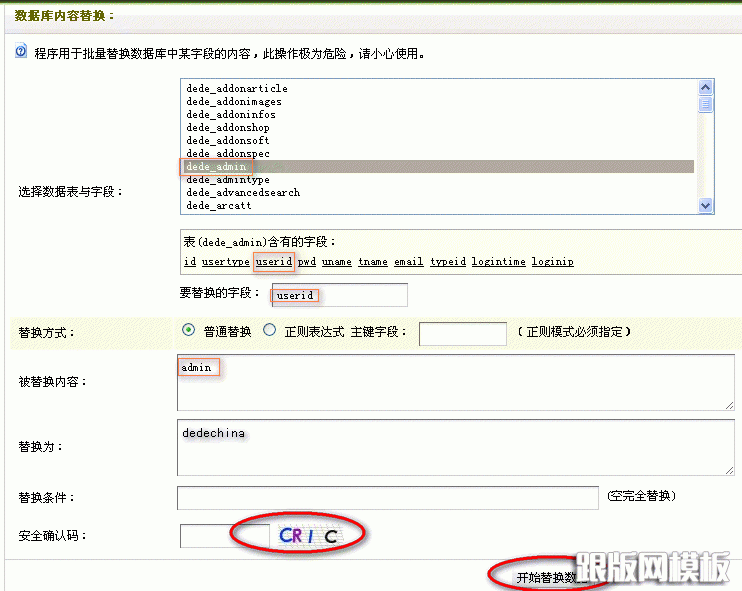Select dede_addonarticle in table list
This screenshot has height=591, width=742.
pyautogui.click(x=237, y=89)
